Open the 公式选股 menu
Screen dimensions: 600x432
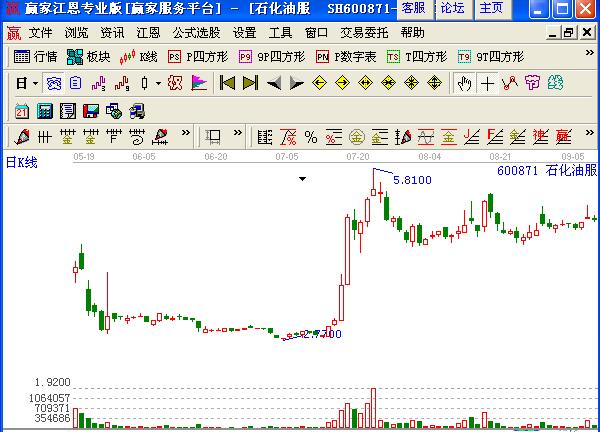[x=195, y=32]
